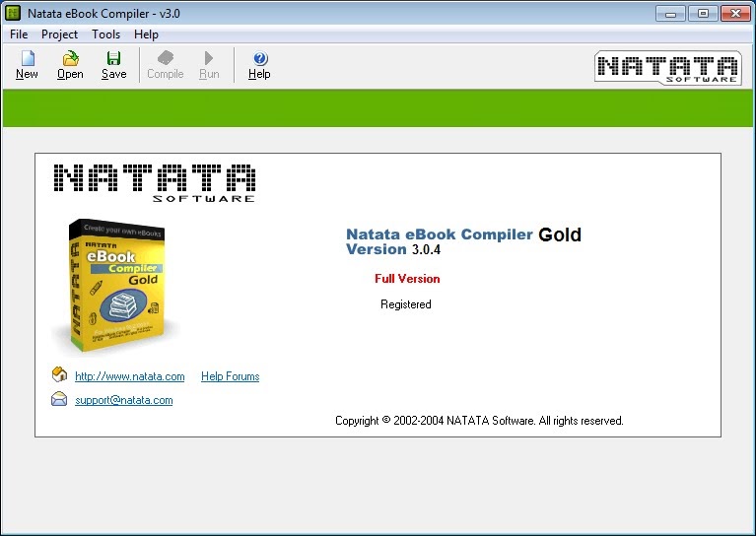The width and height of the screenshot is (756, 536).
Task: Click the "Version 3.0.4" text
Action: click(x=393, y=249)
